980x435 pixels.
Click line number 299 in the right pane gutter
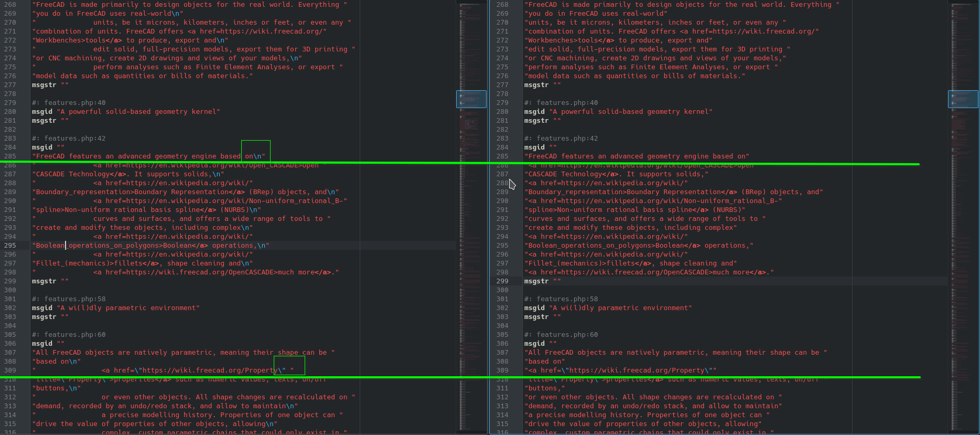(x=502, y=281)
